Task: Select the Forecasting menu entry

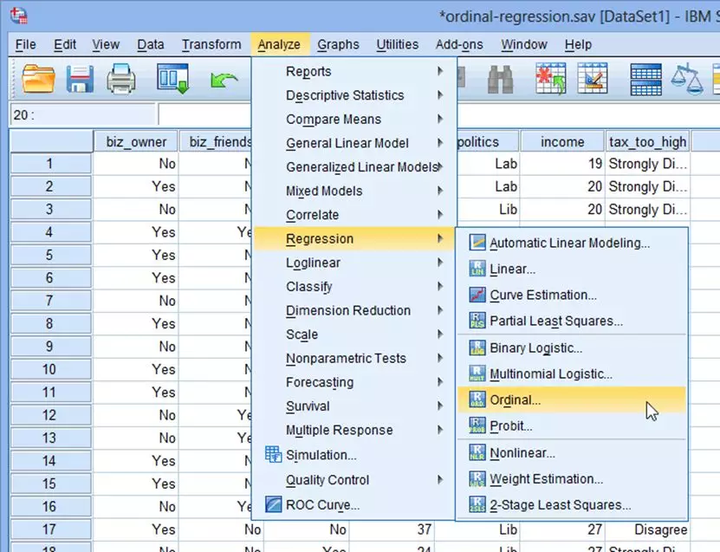Action: [x=355, y=382]
